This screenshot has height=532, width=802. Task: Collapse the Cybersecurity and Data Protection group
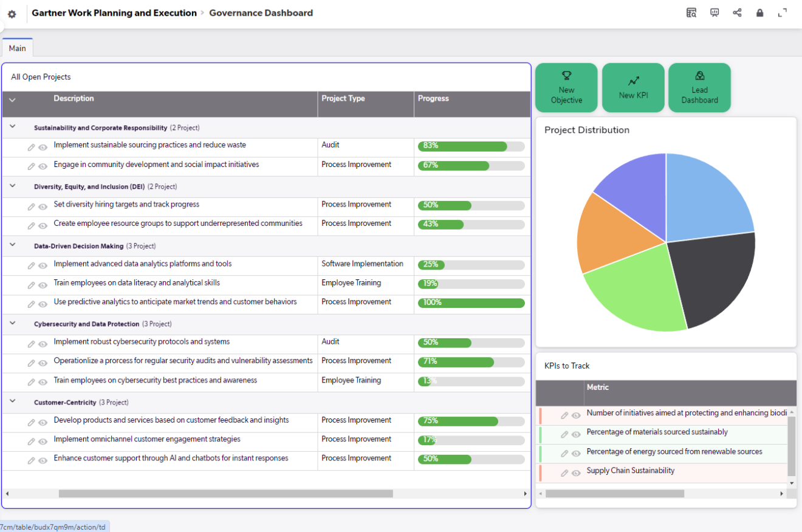(x=12, y=324)
